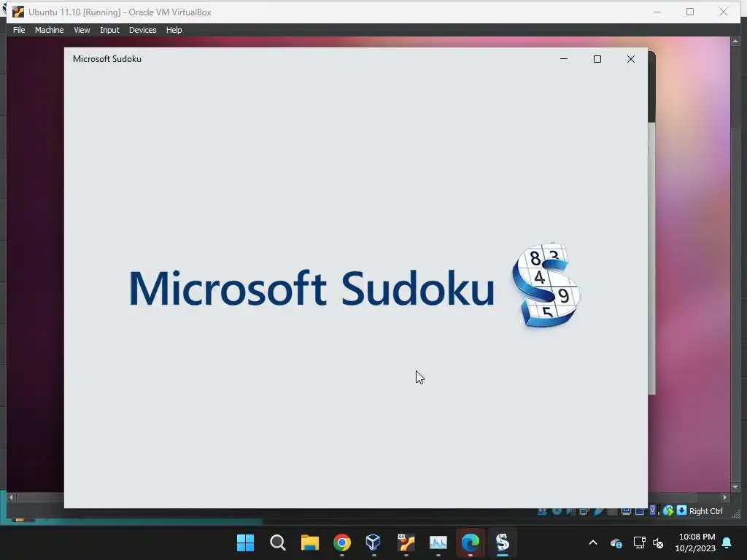Open the system monitor graph taskbar icon
This screenshot has width=747, height=560.
[x=438, y=542]
